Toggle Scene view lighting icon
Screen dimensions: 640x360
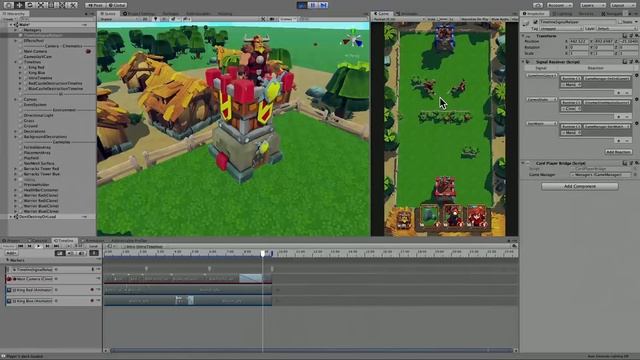(155, 19)
